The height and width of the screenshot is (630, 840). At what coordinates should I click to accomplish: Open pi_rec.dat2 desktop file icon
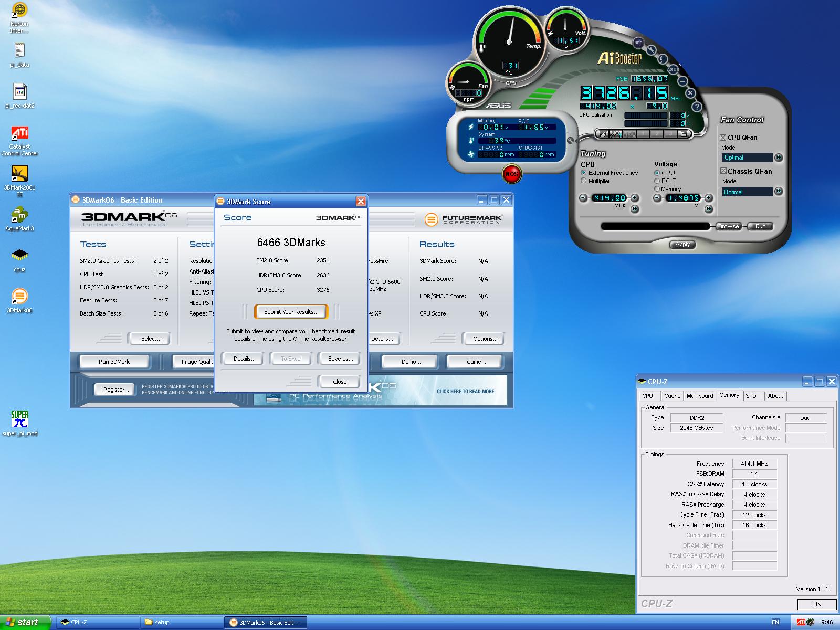tap(19, 96)
